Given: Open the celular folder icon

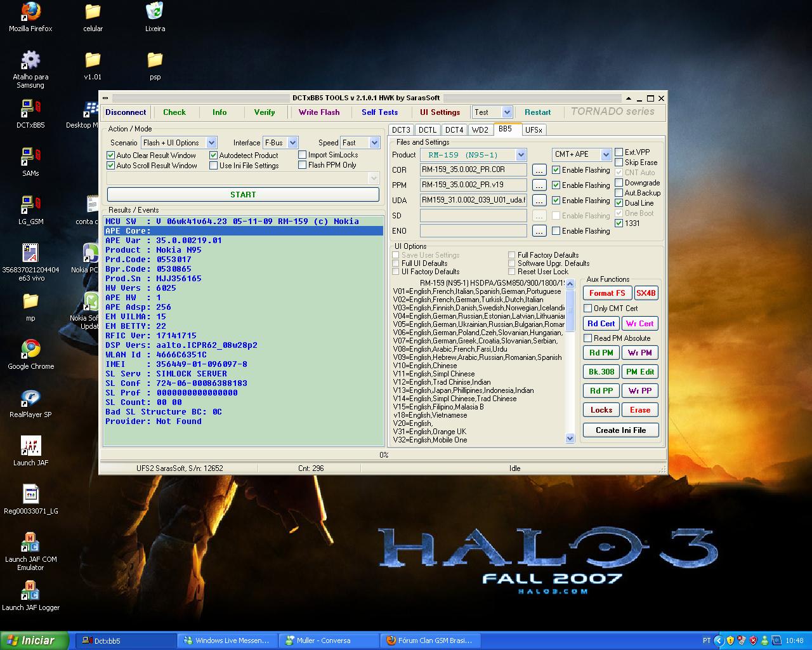Looking at the screenshot, I should 93,17.
